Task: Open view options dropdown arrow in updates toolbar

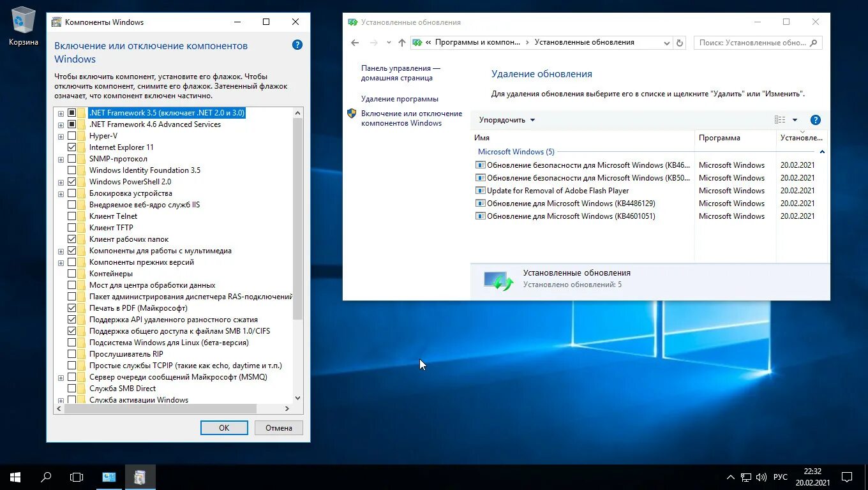Action: point(795,120)
